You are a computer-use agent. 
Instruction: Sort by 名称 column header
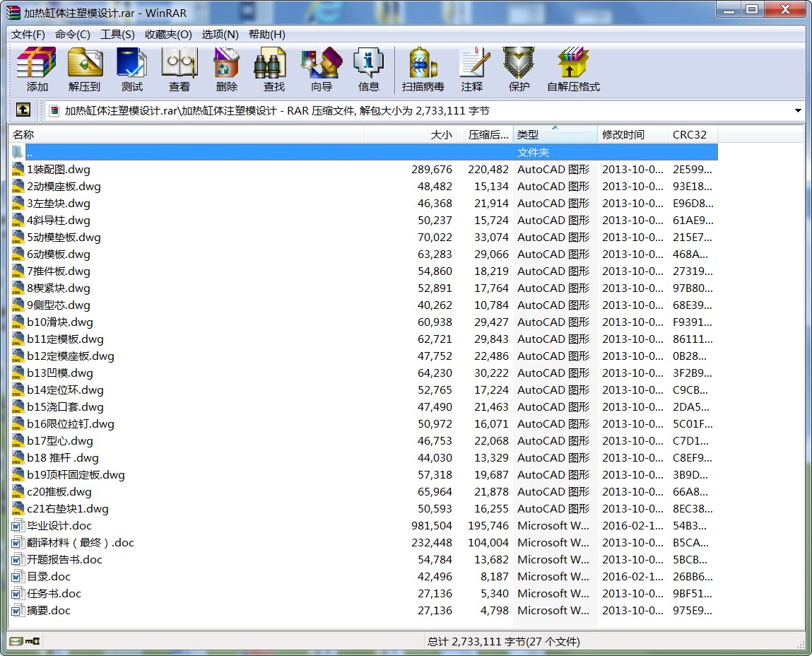[x=187, y=135]
